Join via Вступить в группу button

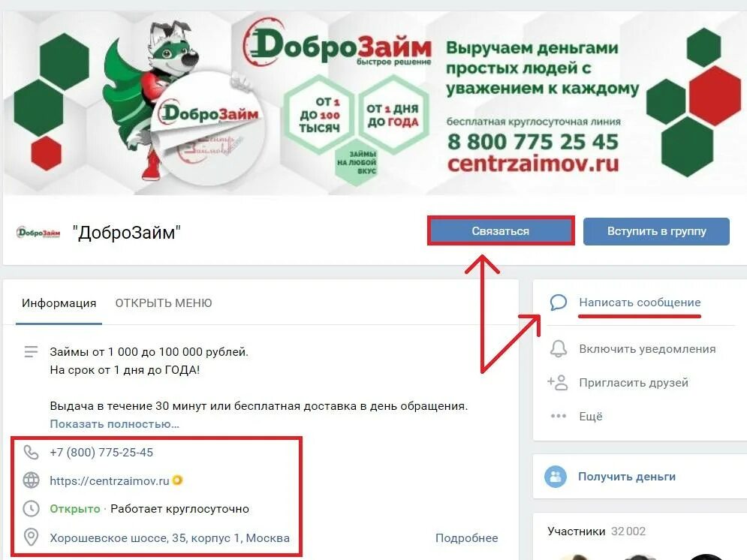coord(656,231)
